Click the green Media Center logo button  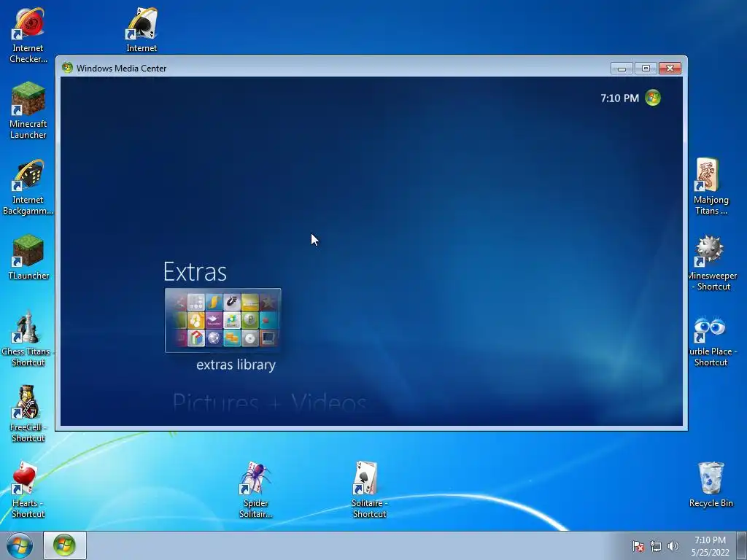tap(653, 98)
